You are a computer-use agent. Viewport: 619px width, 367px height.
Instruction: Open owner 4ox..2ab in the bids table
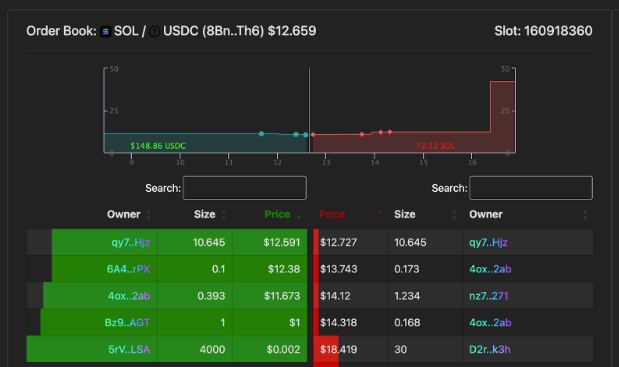(x=129, y=296)
